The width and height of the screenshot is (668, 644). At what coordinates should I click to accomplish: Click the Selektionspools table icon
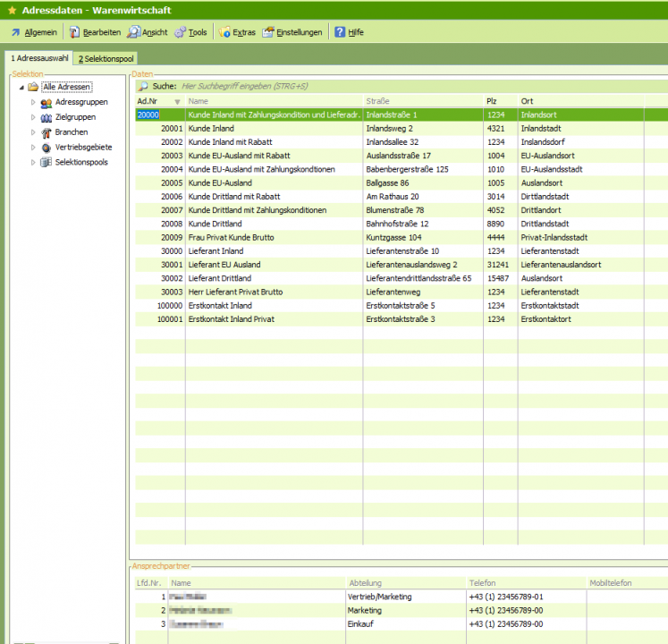pos(46,163)
